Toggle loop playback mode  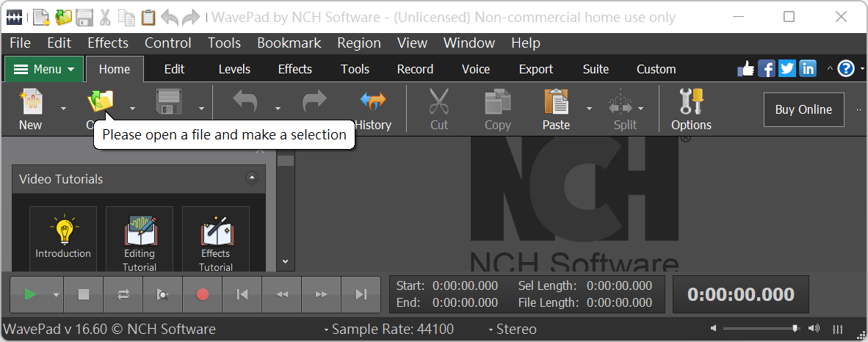click(123, 294)
